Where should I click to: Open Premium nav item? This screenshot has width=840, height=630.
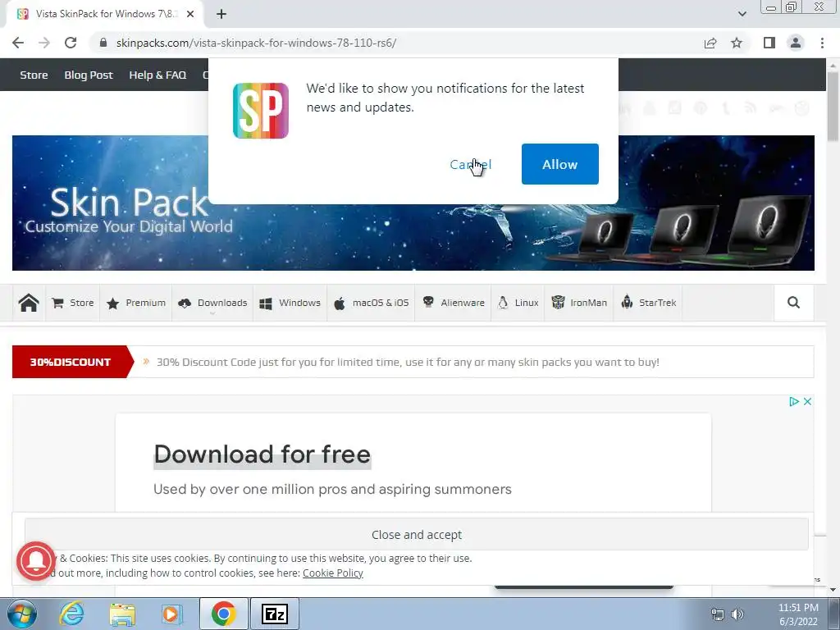(x=136, y=303)
